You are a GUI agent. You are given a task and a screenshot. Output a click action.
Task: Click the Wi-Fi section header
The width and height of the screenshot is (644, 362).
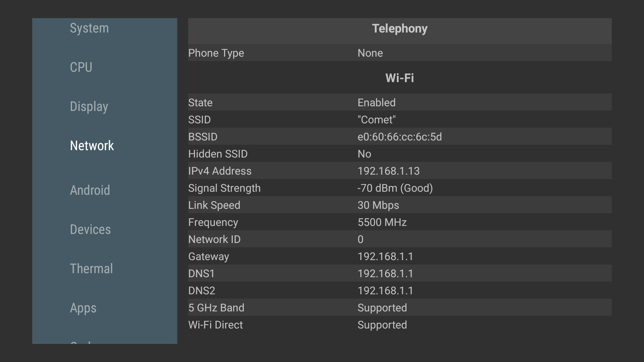399,78
